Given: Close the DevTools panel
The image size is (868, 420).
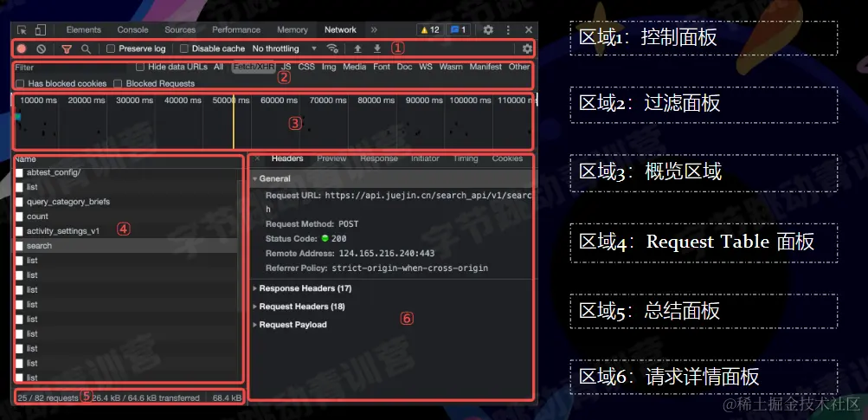Looking at the screenshot, I should [529, 30].
